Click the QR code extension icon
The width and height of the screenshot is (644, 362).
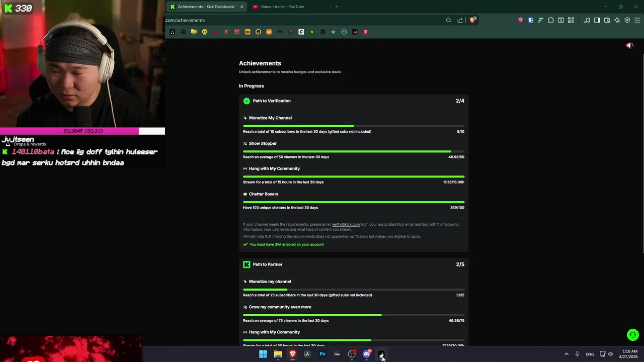point(571,20)
